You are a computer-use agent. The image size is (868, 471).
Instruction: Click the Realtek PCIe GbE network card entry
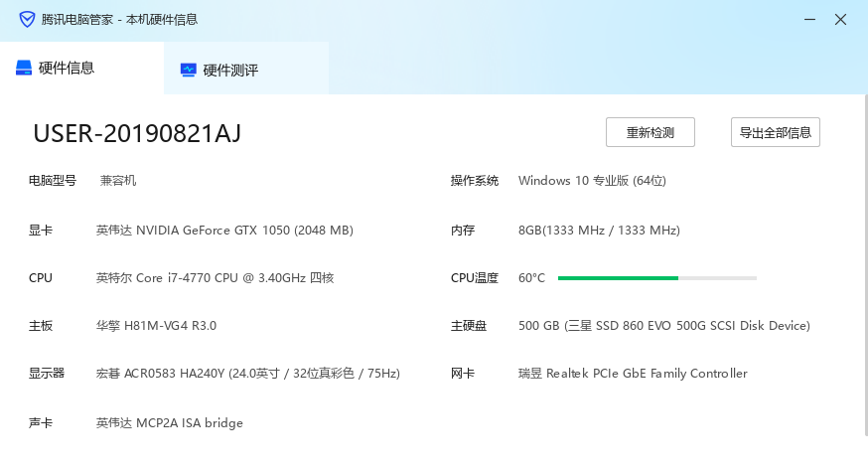[633, 374]
